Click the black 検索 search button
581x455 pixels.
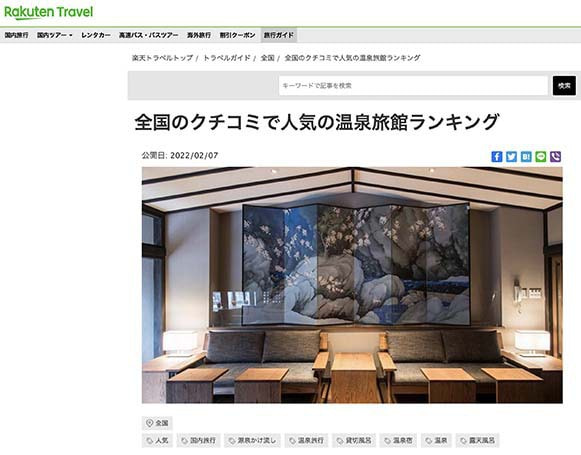pyautogui.click(x=564, y=86)
